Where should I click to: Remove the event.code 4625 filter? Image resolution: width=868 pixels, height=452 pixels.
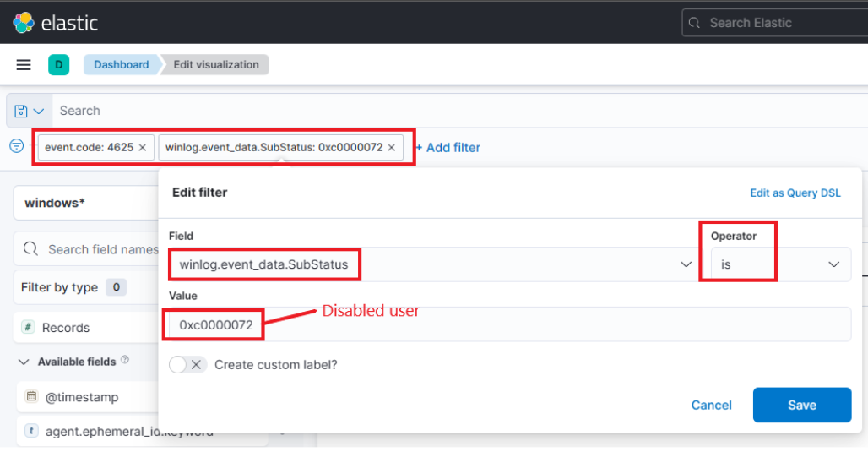click(143, 147)
